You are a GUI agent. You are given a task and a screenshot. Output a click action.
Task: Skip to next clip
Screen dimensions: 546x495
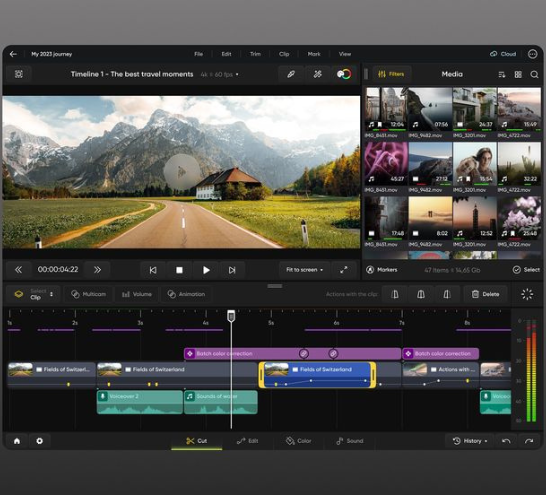(x=232, y=270)
